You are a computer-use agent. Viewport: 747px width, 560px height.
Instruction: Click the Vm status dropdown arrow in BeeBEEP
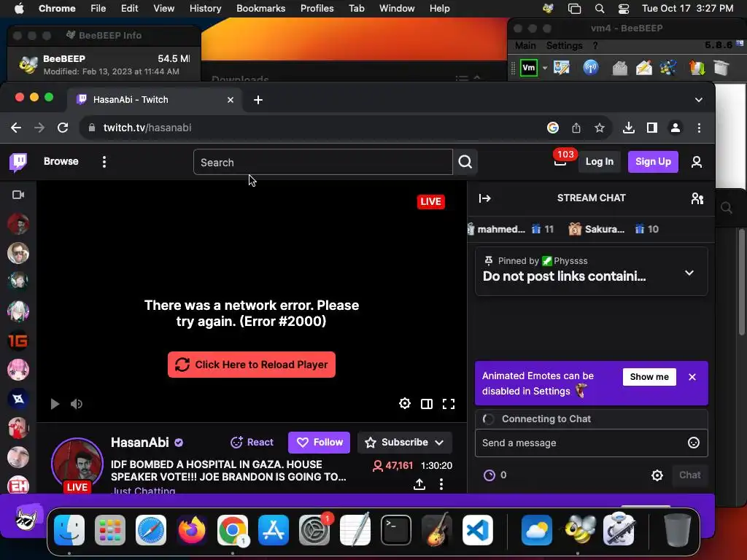544,68
